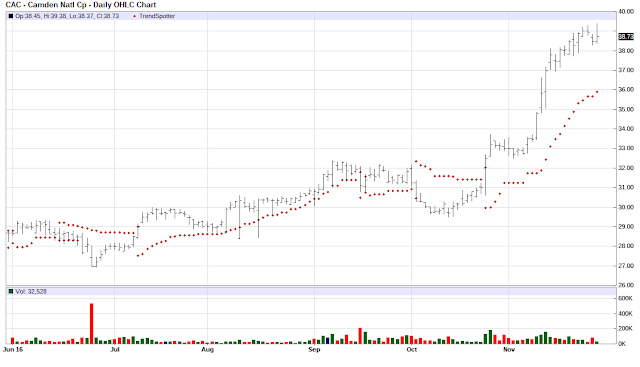Click the 35.00 price axis label
This screenshot has height=367, width=640.
coord(626,109)
